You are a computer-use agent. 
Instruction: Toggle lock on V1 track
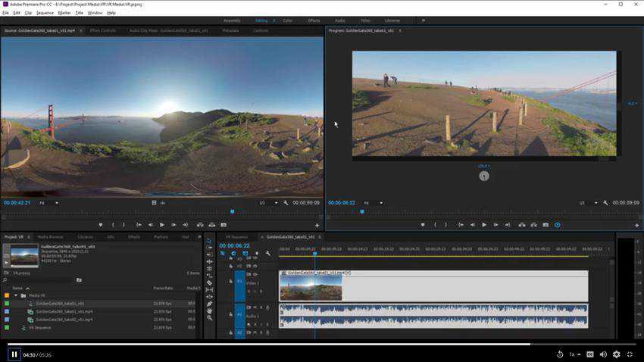point(230,281)
